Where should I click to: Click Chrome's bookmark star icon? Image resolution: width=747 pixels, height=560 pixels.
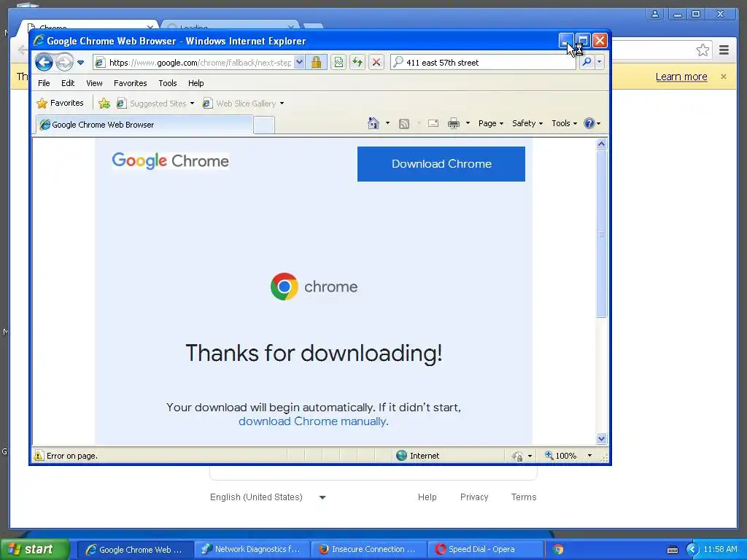[703, 50]
